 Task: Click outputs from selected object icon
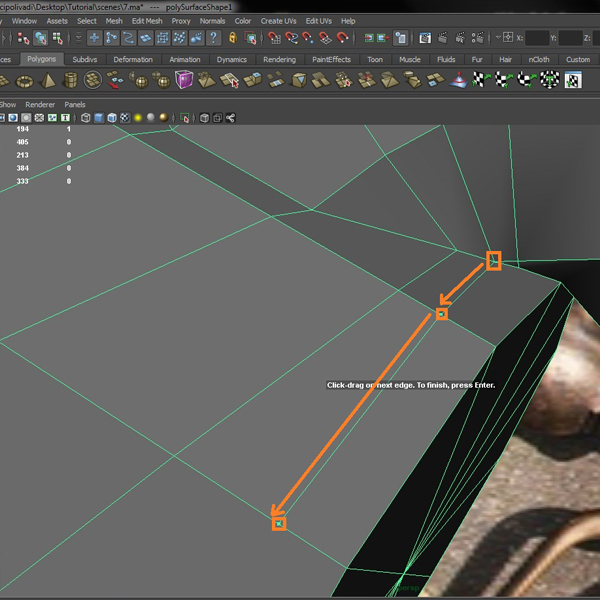pos(383,38)
